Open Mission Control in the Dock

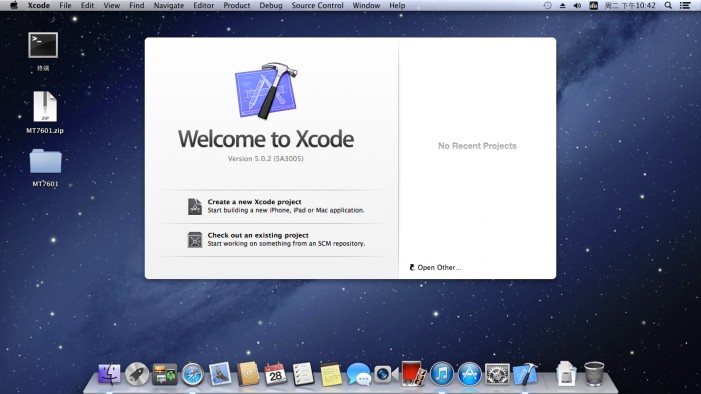click(165, 374)
